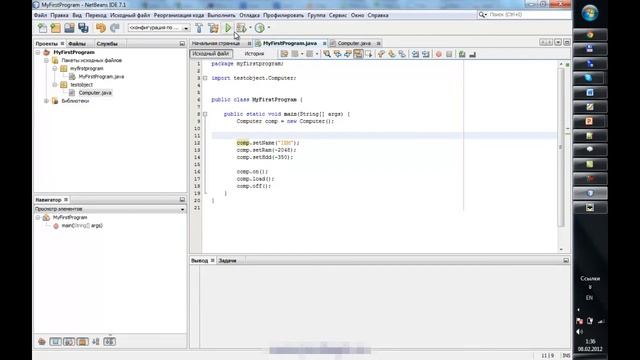Image resolution: width=640 pixels, height=360 pixels.
Task: Go to previous bookmark icon
Action: click(381, 54)
